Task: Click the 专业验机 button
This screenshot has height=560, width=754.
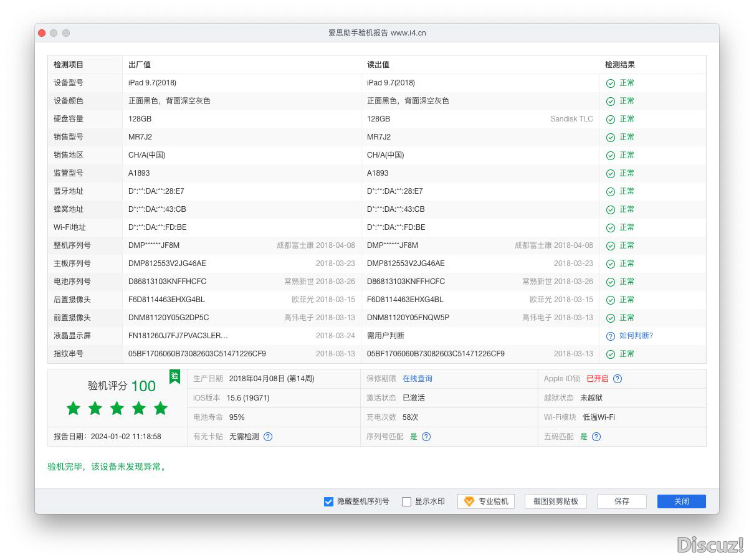Action: [486, 501]
